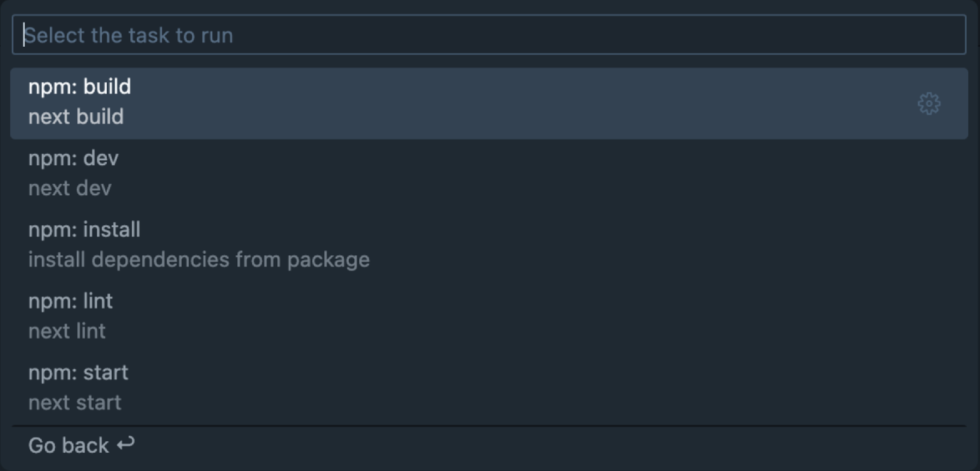Click the 'next build' description text
This screenshot has height=471, width=980.
tap(76, 116)
